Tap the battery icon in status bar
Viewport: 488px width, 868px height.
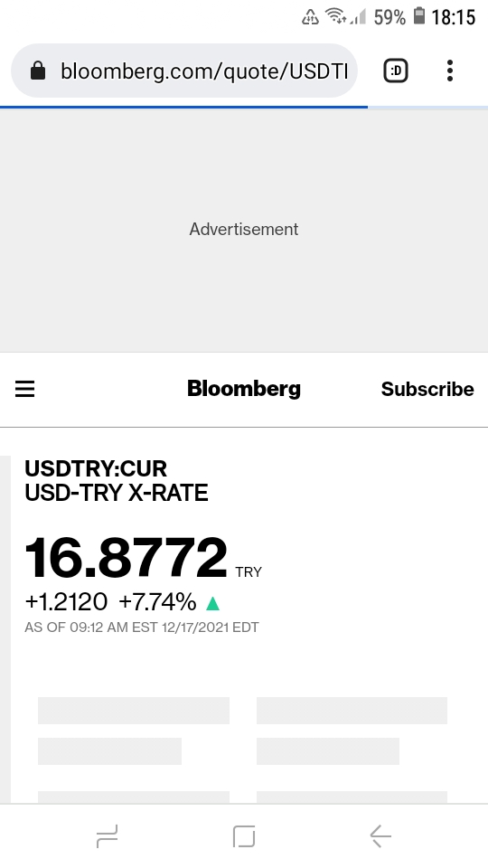click(x=419, y=16)
